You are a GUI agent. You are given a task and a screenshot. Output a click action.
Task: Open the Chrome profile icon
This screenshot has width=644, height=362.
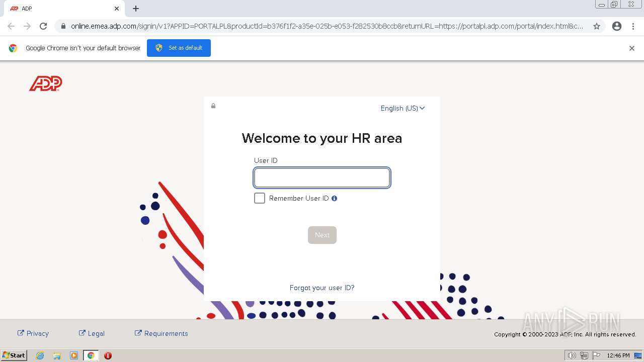tap(617, 26)
